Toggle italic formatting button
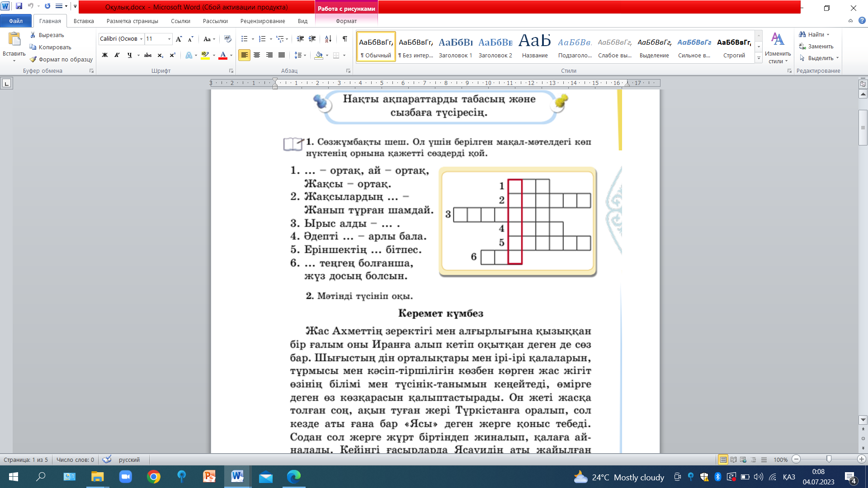 click(x=117, y=55)
